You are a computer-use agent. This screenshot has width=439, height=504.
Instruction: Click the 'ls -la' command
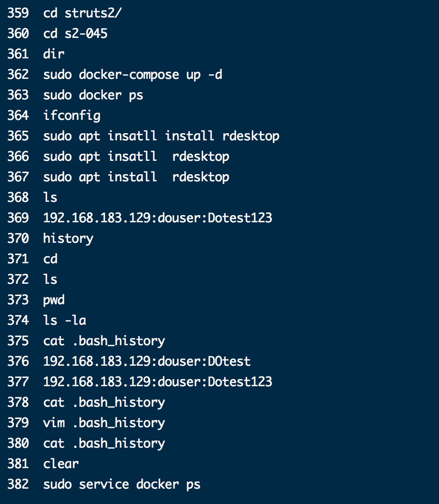click(64, 321)
